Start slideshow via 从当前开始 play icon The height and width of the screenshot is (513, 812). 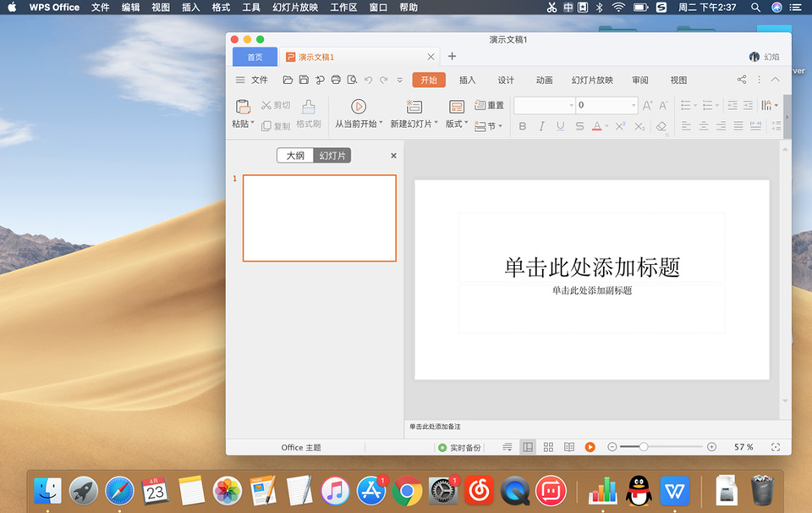point(359,107)
